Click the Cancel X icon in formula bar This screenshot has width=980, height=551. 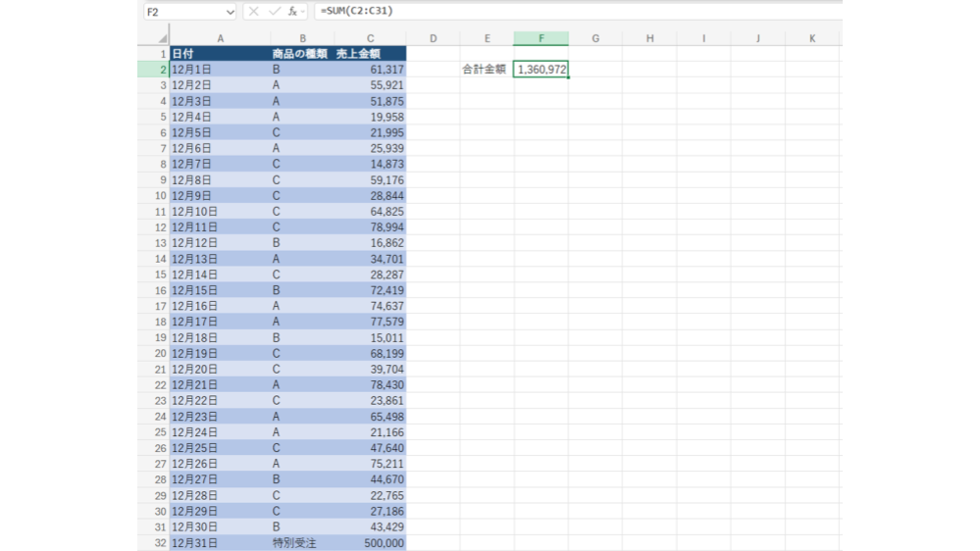coord(254,12)
